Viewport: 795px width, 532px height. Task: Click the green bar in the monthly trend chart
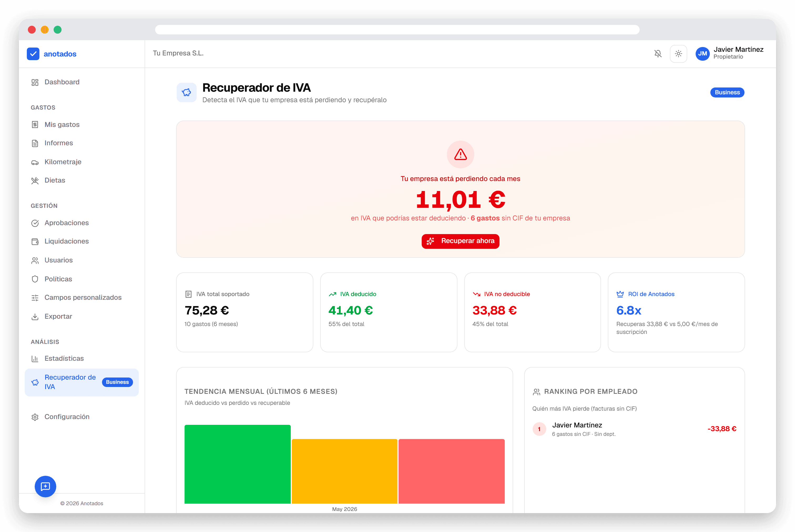tap(238, 464)
